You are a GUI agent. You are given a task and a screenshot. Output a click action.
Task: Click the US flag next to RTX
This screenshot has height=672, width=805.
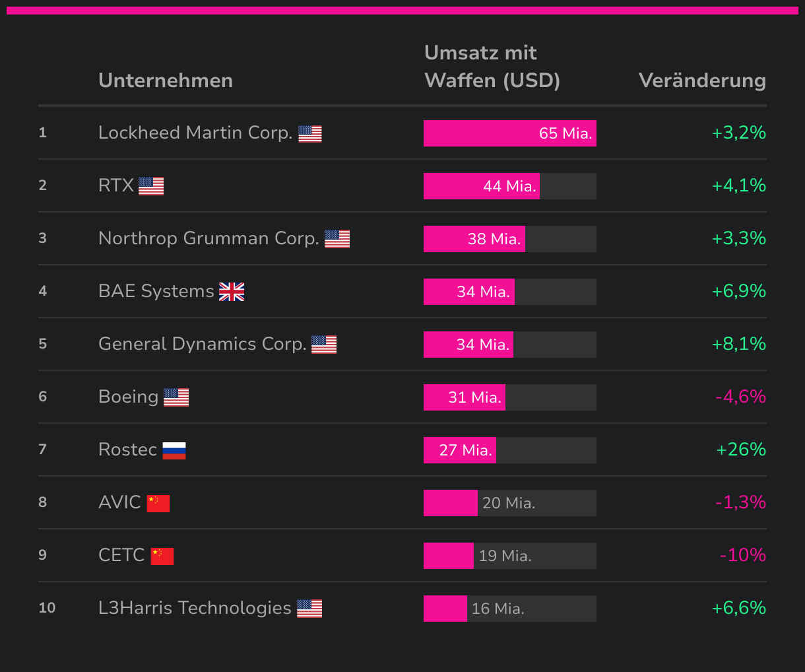(151, 187)
